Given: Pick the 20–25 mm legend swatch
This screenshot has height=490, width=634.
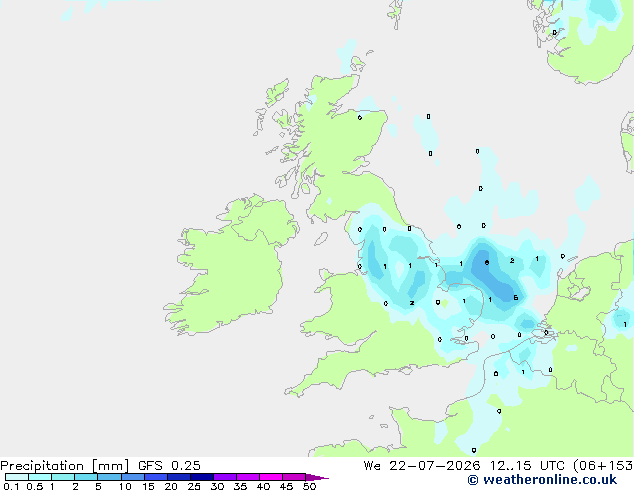Looking at the screenshot, I should click(179, 477).
